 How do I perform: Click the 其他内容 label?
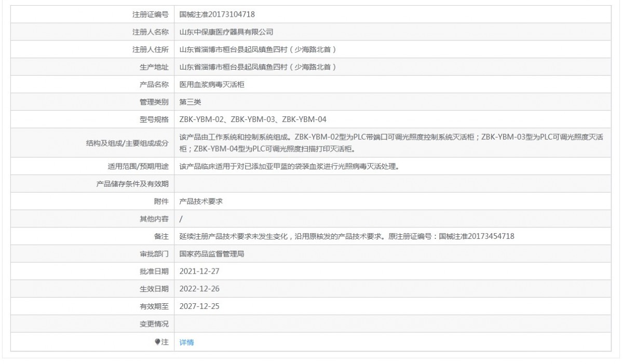[x=154, y=219]
